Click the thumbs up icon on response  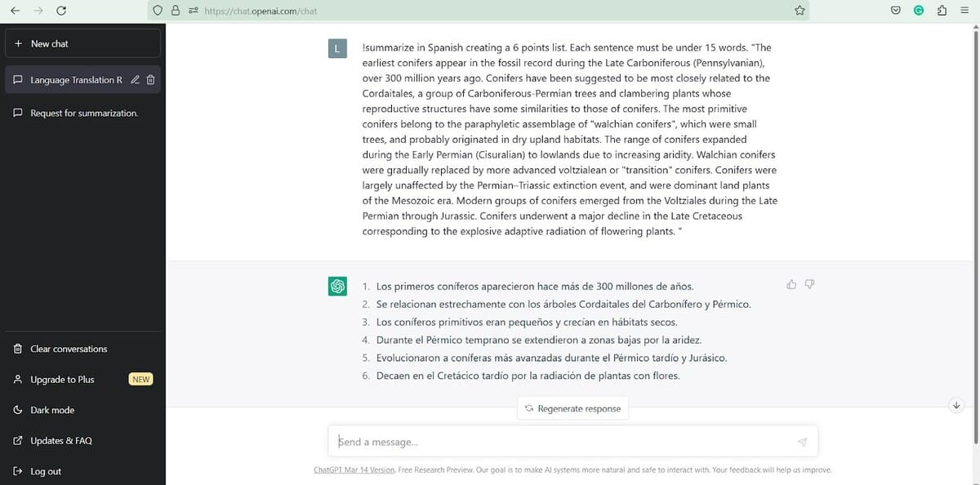click(791, 285)
